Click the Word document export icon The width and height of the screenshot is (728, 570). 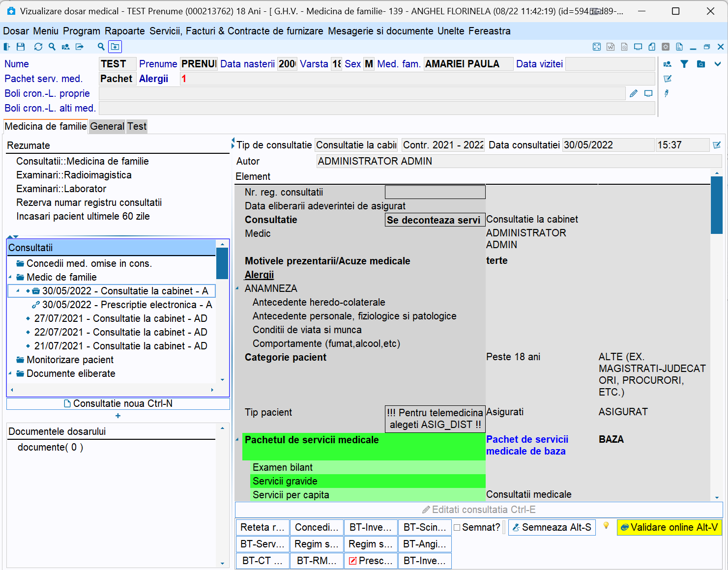611,47
